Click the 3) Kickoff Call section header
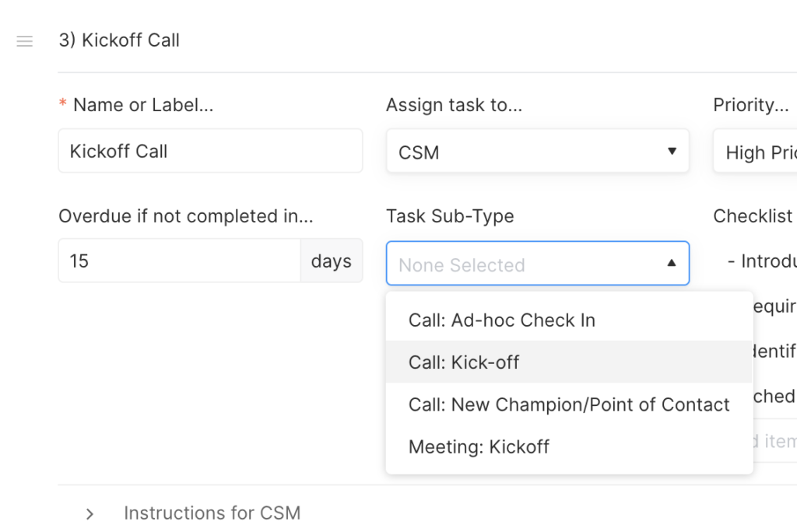Screen dimensions: 797x532 pyautogui.click(x=119, y=40)
